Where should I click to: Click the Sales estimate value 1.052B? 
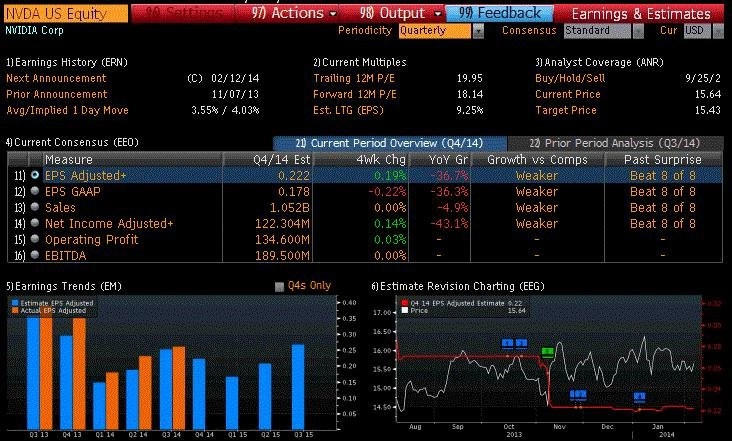pos(289,207)
